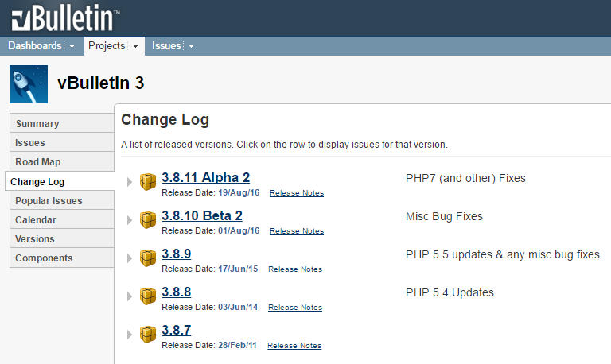View Release Notes for 3.8.10 Beta 2
Screen dimensions: 611x364
pyautogui.click(x=297, y=230)
